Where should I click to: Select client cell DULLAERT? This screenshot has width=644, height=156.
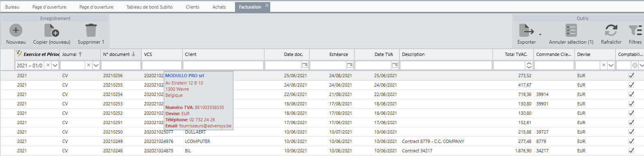(x=195, y=132)
